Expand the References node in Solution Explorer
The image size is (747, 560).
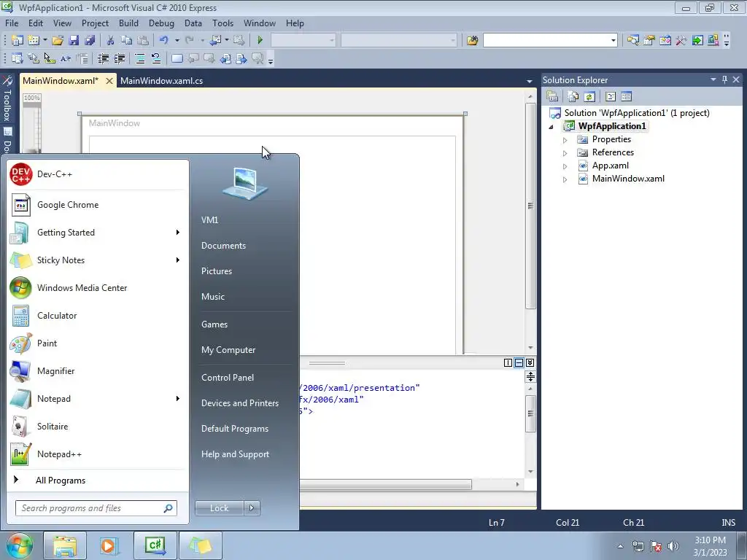565,153
